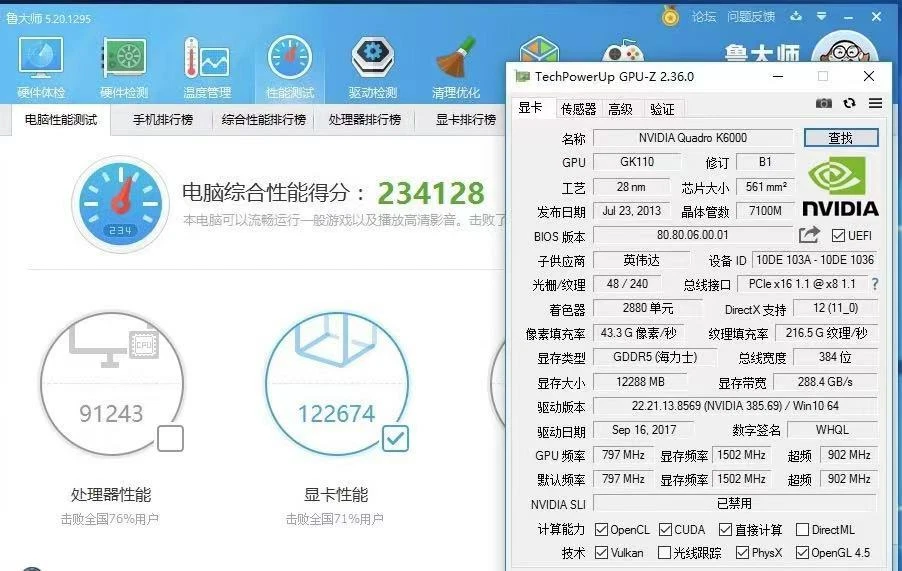Click the release date Jul 23, 2013
The width and height of the screenshot is (902, 571).
coord(632,211)
